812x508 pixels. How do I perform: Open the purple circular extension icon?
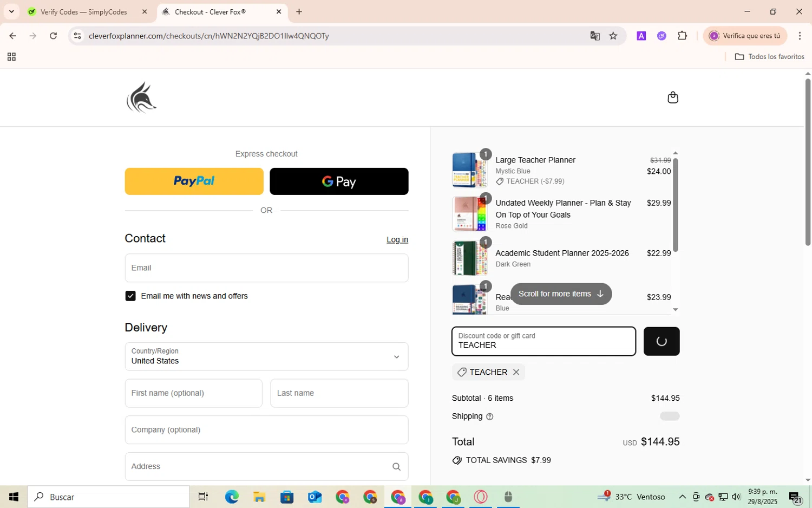click(662, 36)
